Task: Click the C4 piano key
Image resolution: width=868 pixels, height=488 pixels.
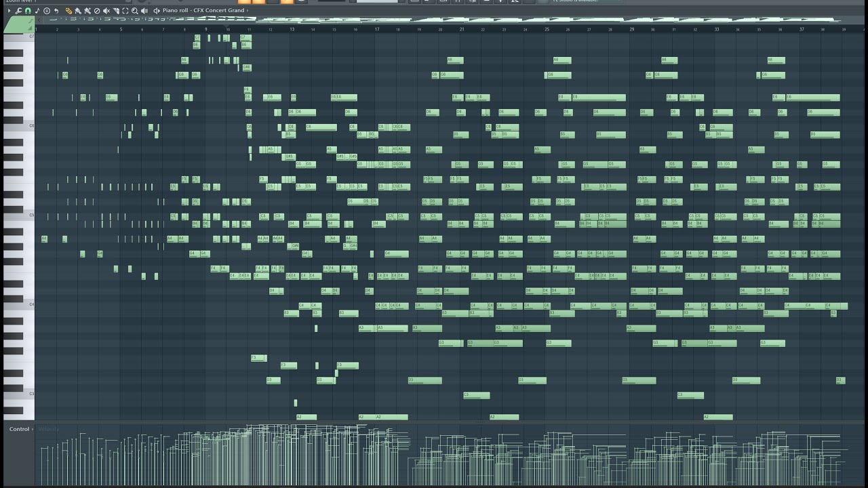Action: [18, 305]
